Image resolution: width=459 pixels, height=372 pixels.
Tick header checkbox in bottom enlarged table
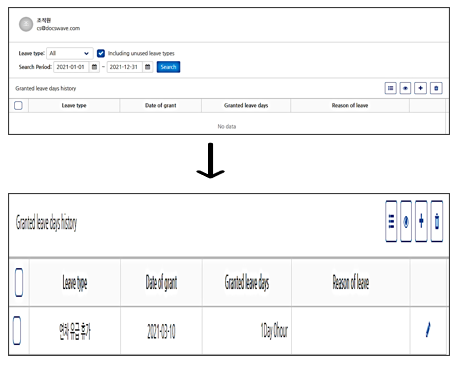(19, 282)
